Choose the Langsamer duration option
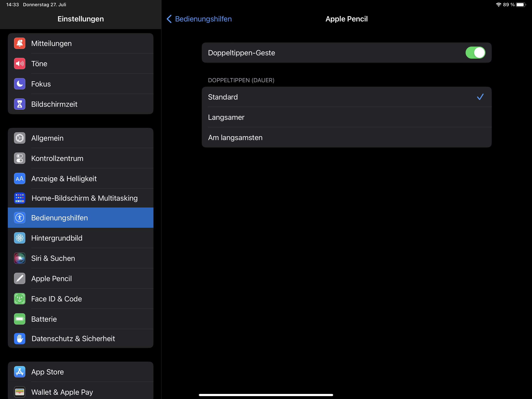 click(x=346, y=117)
